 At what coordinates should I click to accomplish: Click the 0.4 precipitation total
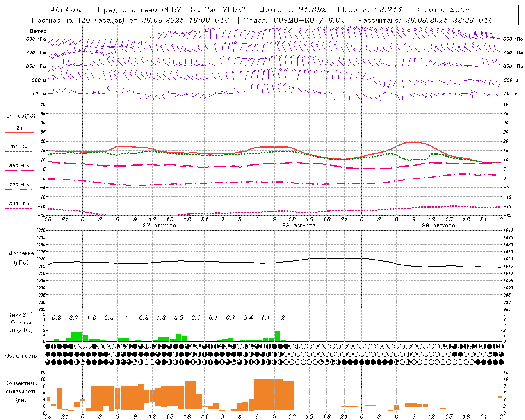248,318
